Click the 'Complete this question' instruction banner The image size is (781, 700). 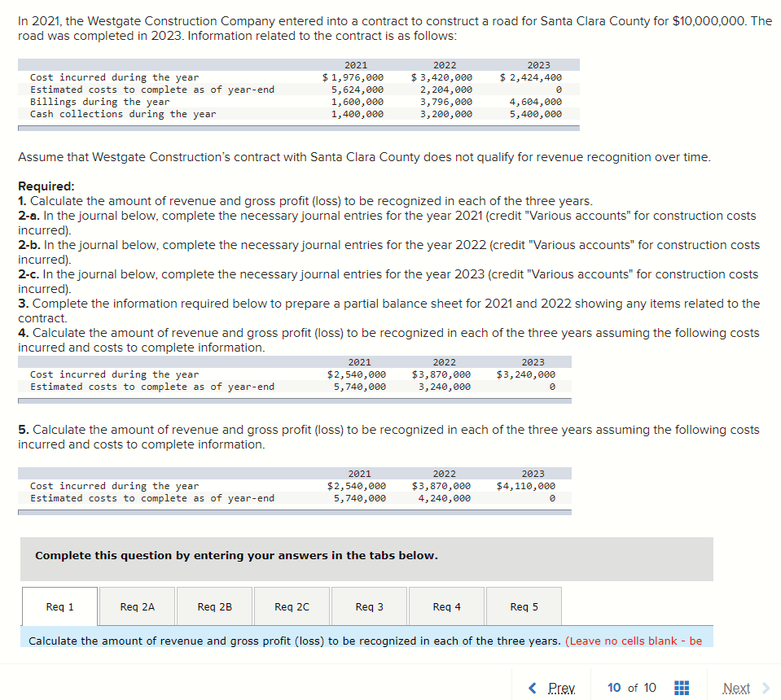tap(366, 558)
